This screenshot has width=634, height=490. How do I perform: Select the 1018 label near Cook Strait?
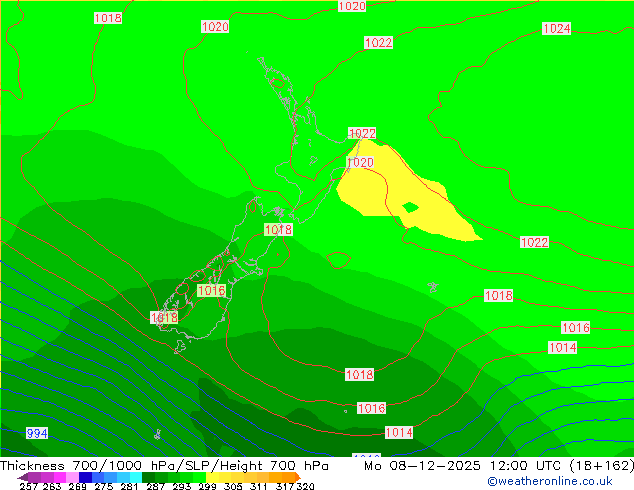click(278, 230)
